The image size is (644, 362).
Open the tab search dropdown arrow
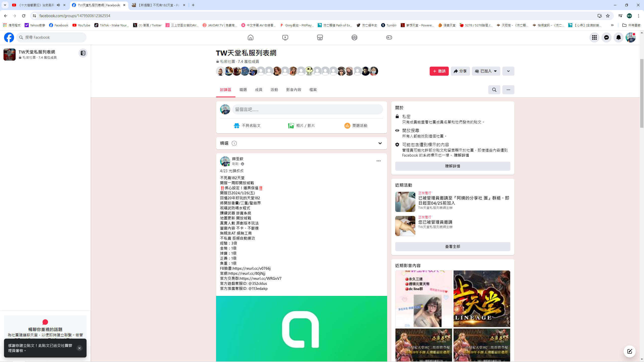(5, 5)
